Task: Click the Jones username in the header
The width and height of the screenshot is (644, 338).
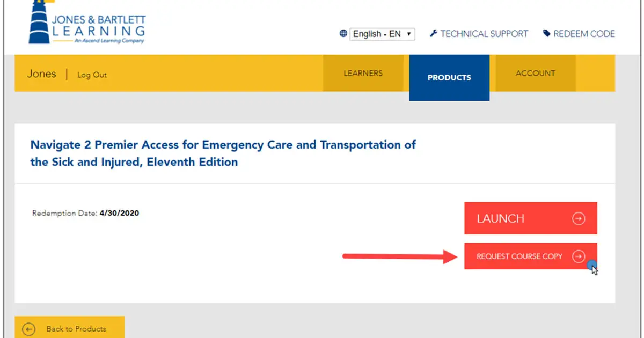Action: 41,74
